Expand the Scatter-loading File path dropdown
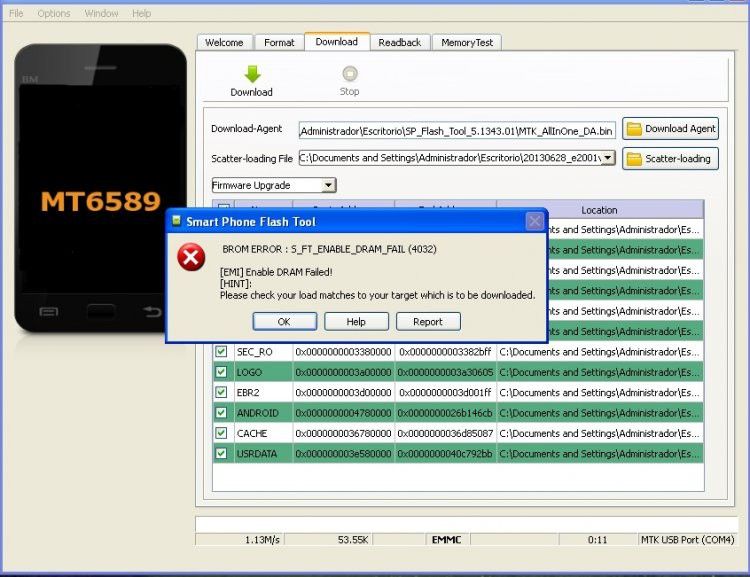The width and height of the screenshot is (750, 577). [607, 157]
